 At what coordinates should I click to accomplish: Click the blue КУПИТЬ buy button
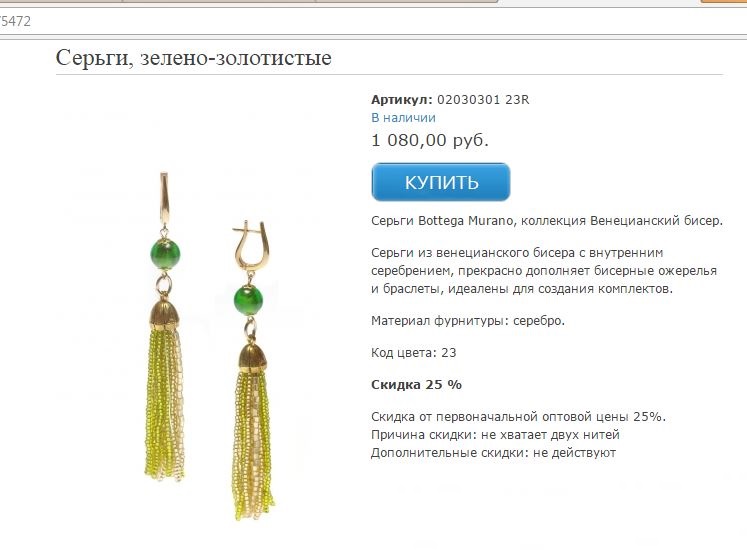pyautogui.click(x=441, y=182)
